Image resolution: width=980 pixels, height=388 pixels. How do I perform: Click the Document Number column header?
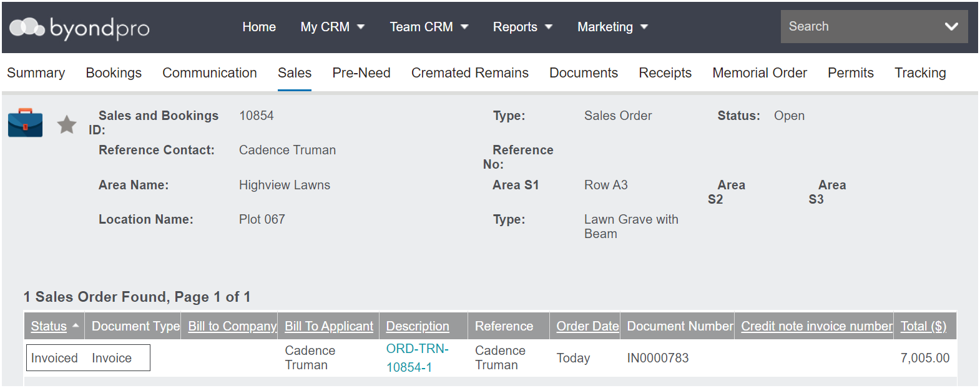(x=680, y=326)
